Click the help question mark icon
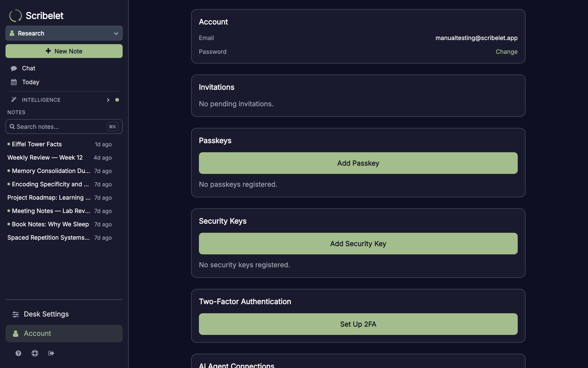Viewport: 588px width, 368px height. [x=18, y=353]
